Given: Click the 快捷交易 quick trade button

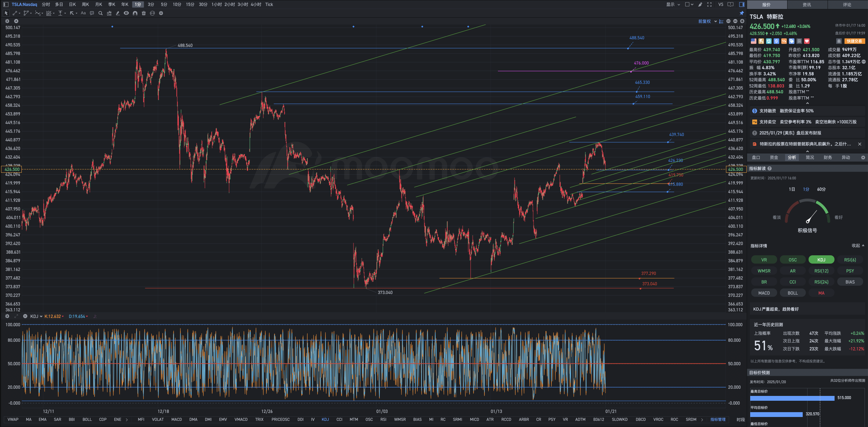Looking at the screenshot, I should point(854,41).
